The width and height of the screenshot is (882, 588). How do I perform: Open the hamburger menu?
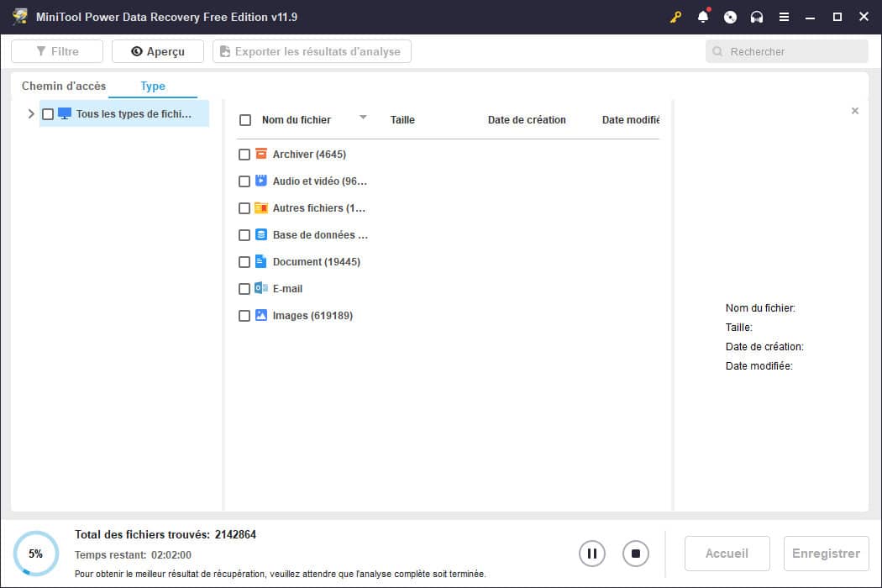(785, 16)
